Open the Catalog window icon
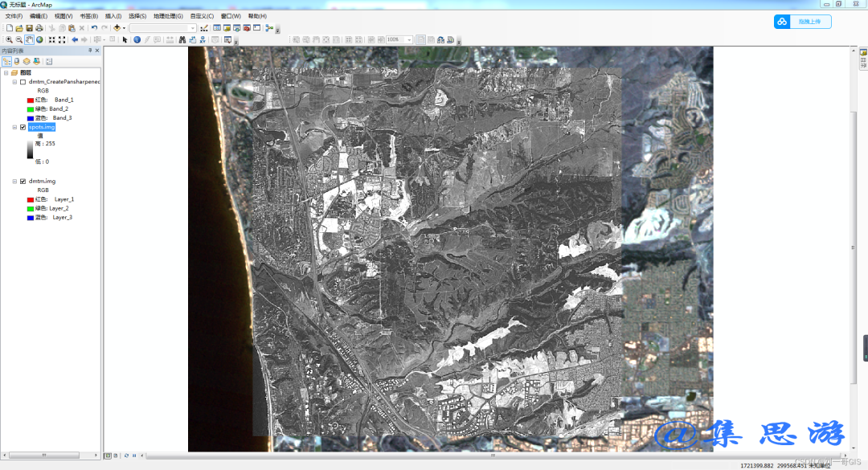Viewport: 868px width, 470px height. tap(227, 27)
